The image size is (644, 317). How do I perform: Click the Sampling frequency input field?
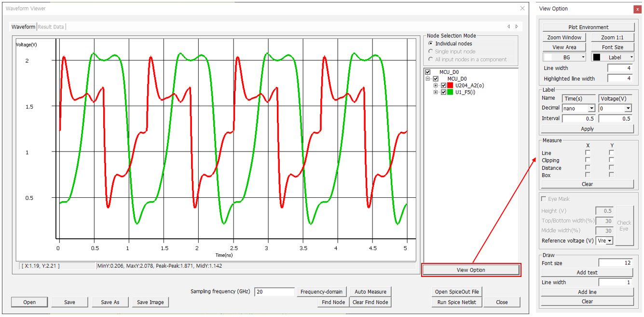[x=274, y=291]
